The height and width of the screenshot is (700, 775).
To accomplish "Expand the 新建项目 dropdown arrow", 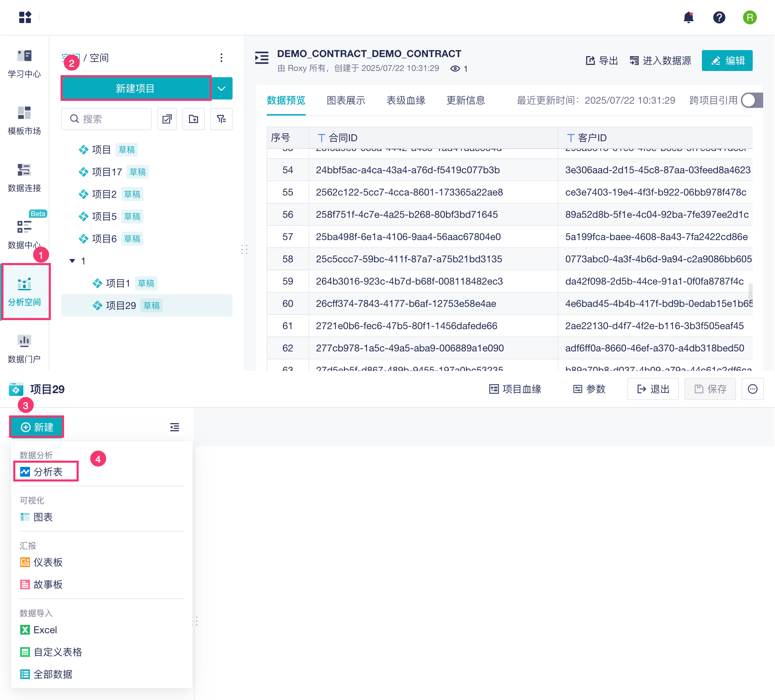I will click(221, 89).
